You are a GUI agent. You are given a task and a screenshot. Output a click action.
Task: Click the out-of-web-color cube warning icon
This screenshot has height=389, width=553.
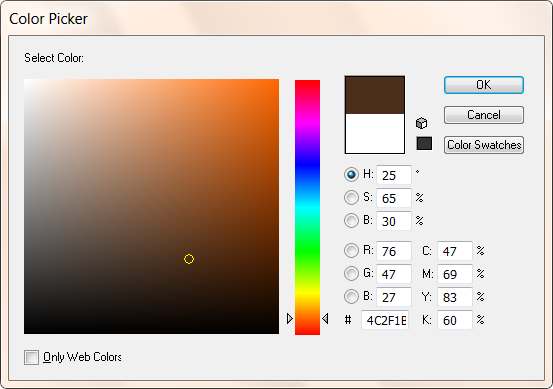point(421,123)
